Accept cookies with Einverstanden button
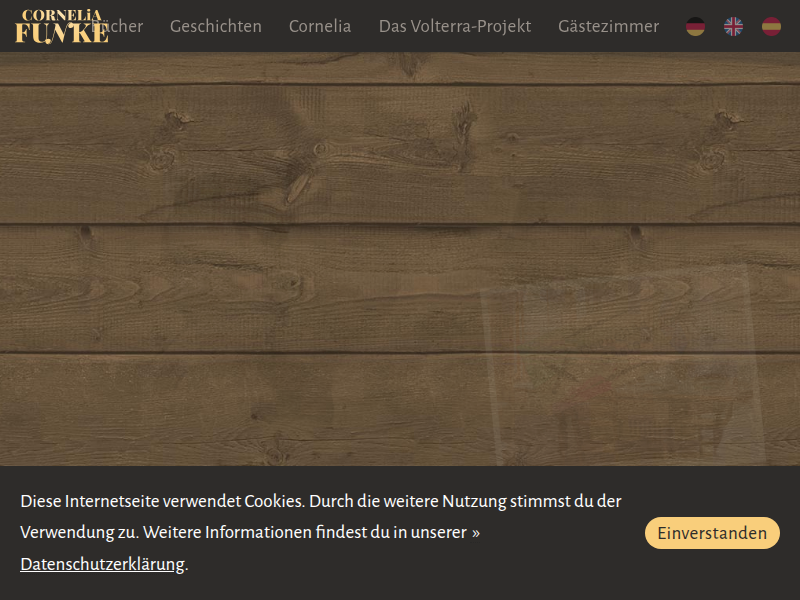Viewport: 800px width, 600px height. coord(712,533)
